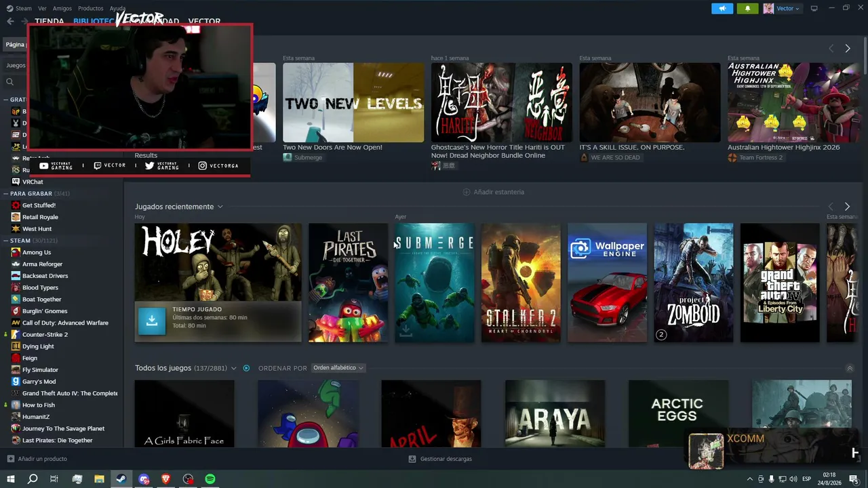Select Wallpaper Engine cover

pyautogui.click(x=608, y=283)
